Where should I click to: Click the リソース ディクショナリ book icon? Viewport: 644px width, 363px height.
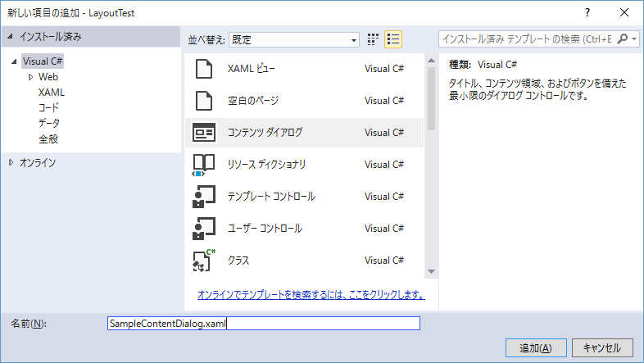(x=204, y=165)
